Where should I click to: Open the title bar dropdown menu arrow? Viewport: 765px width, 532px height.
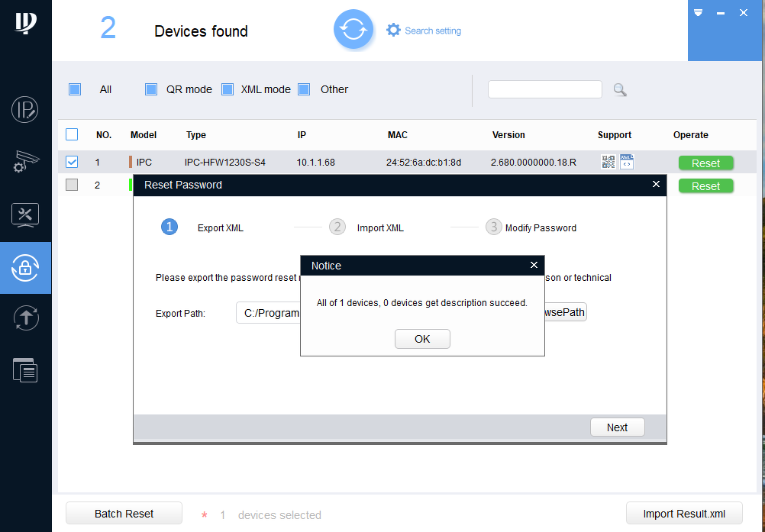pyautogui.click(x=698, y=13)
